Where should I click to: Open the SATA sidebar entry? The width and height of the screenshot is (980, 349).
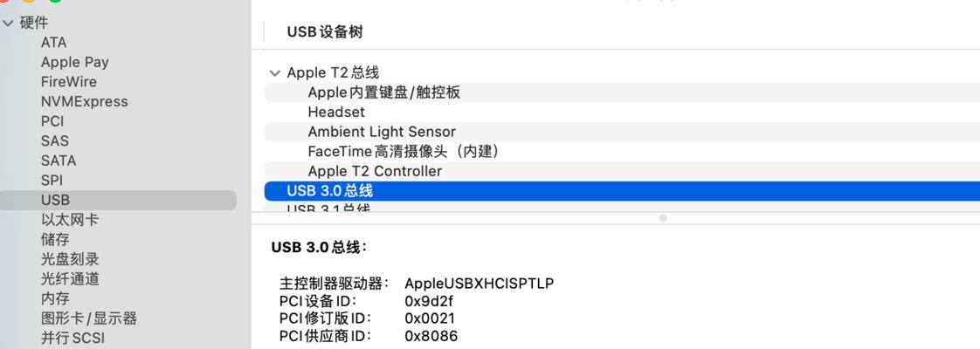point(59,161)
